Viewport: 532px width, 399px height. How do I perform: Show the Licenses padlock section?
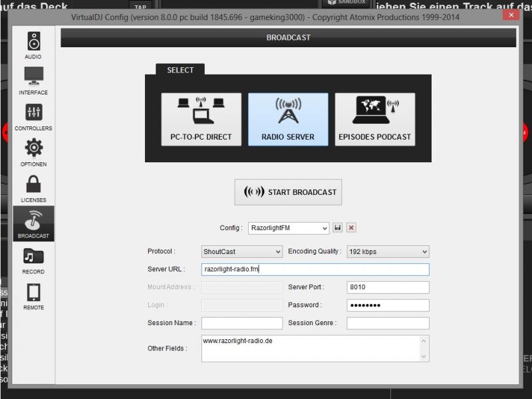[33, 188]
